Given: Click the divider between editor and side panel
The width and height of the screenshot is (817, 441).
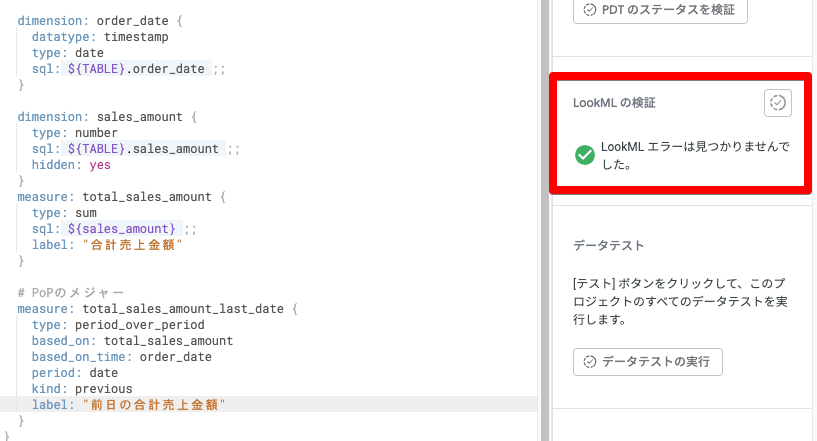Looking at the screenshot, I should point(545,220).
